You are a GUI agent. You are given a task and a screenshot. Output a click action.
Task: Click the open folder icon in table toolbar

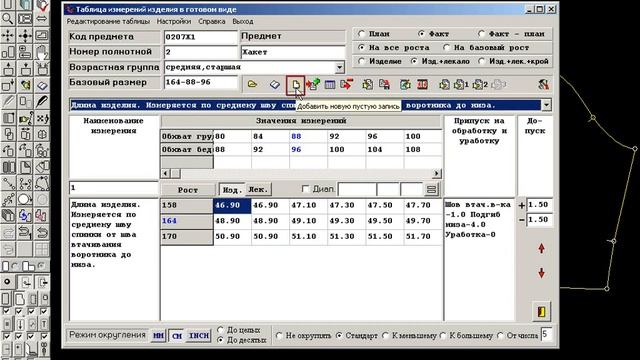(x=252, y=84)
